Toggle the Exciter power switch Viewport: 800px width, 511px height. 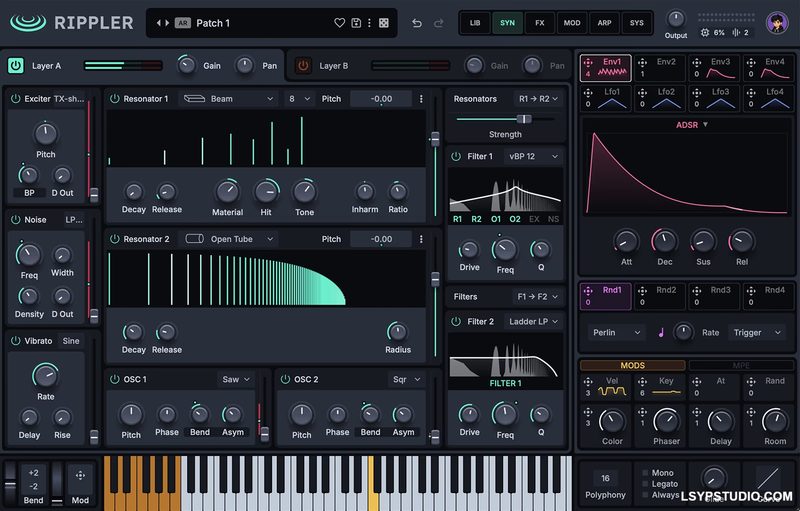click(16, 99)
